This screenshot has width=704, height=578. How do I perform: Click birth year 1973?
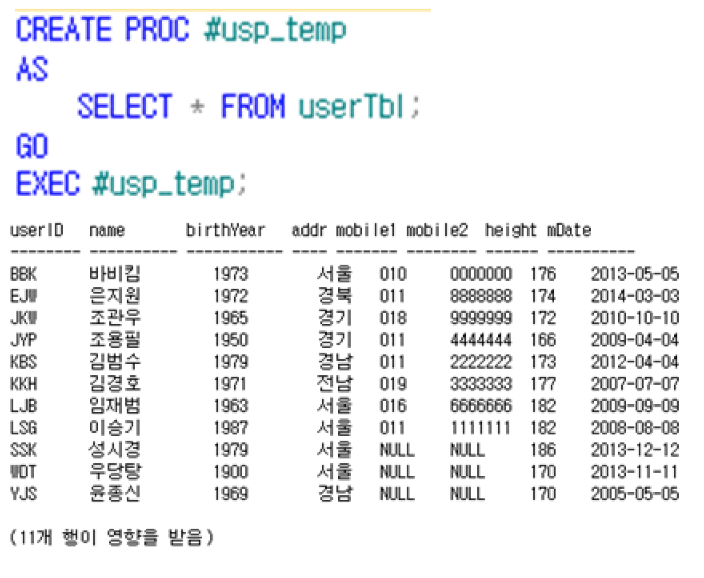click(x=231, y=274)
